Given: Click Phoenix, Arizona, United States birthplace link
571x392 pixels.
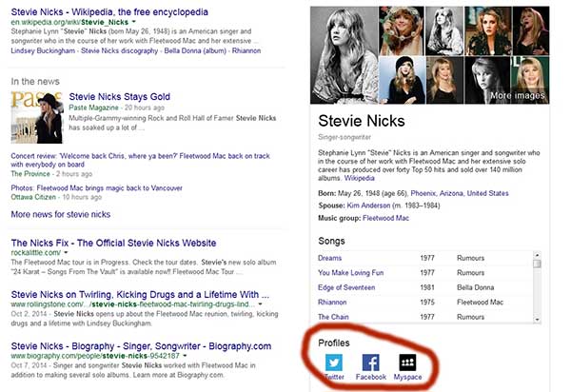Looking at the screenshot, I should [x=460, y=193].
